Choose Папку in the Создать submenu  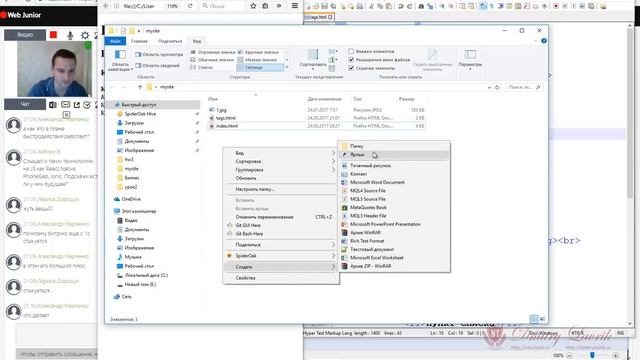point(394,146)
